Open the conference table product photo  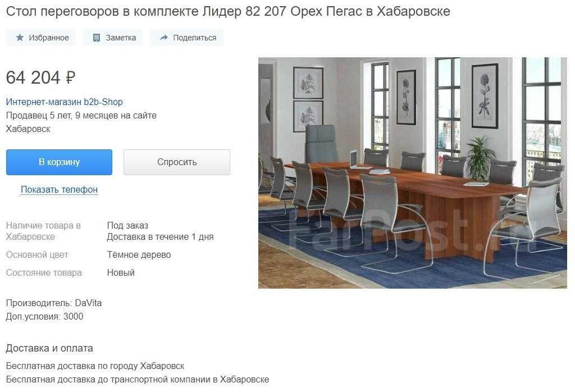click(413, 173)
